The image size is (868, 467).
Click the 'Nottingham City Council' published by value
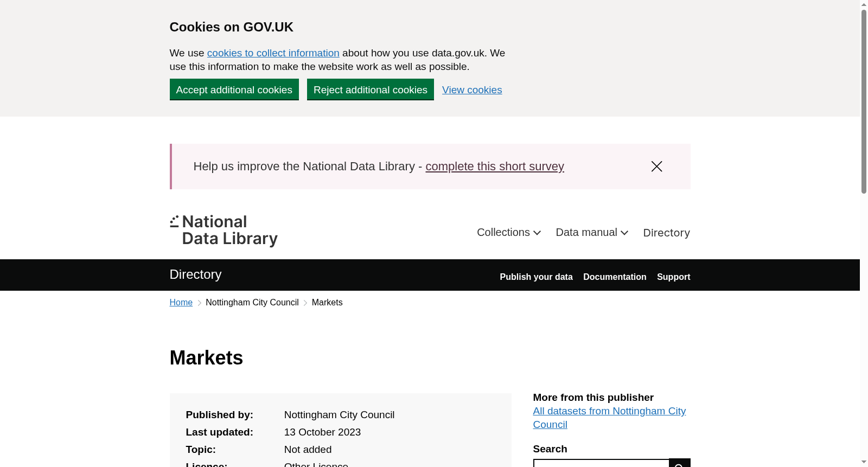[x=340, y=415]
